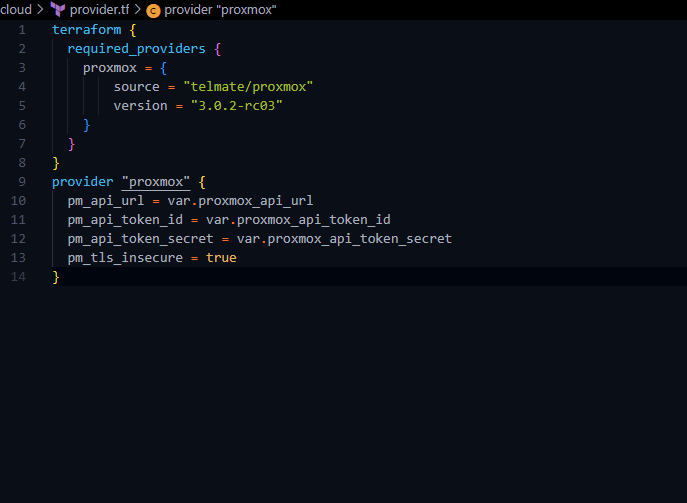Click the "true" value of pm_tls_insecure
The width and height of the screenshot is (687, 503).
[x=221, y=258]
